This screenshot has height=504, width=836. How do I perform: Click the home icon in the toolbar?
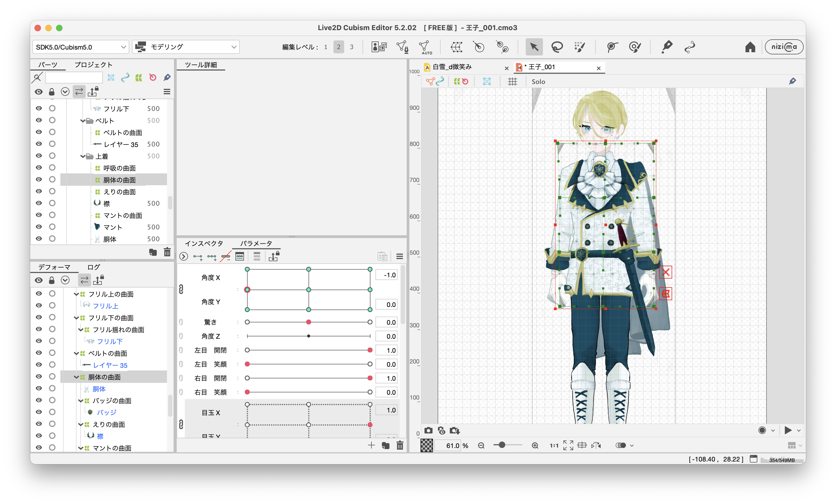point(750,47)
